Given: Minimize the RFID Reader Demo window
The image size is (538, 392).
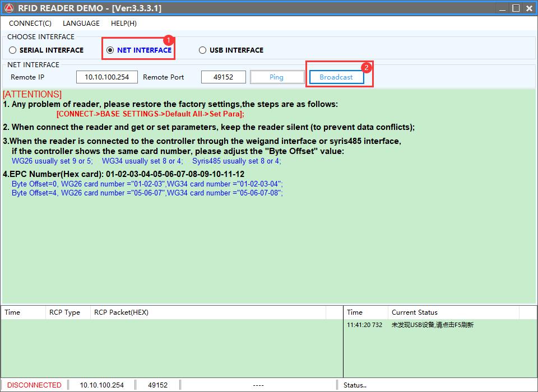Looking at the screenshot, I should point(501,8).
